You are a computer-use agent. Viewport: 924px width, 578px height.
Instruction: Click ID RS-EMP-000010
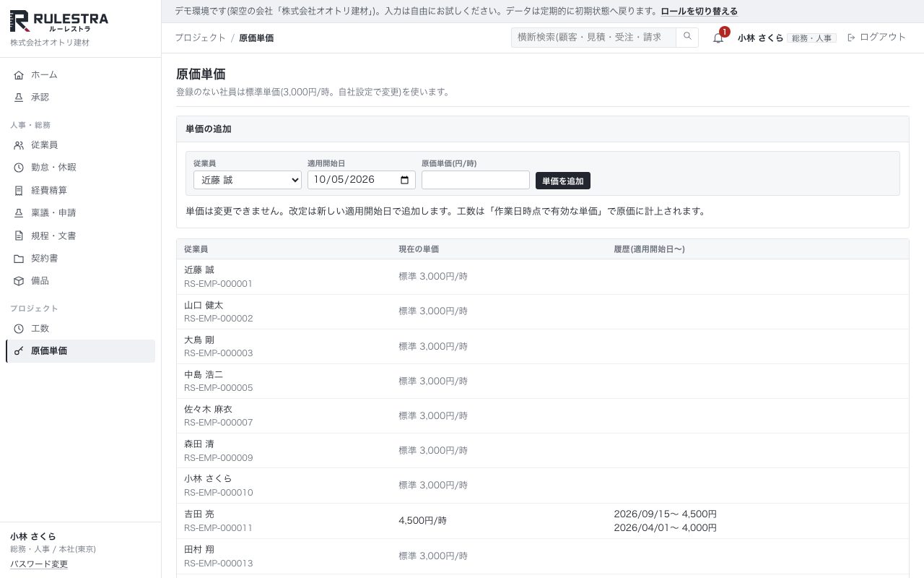pyautogui.click(x=219, y=493)
